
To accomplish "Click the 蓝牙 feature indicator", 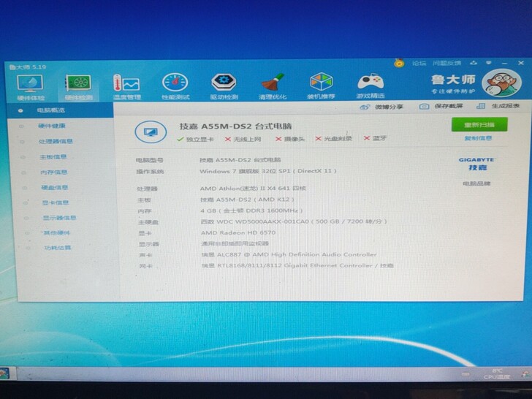I will click(375, 138).
